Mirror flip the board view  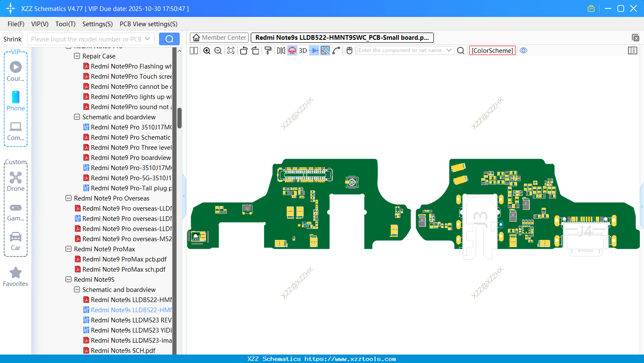pos(281,50)
